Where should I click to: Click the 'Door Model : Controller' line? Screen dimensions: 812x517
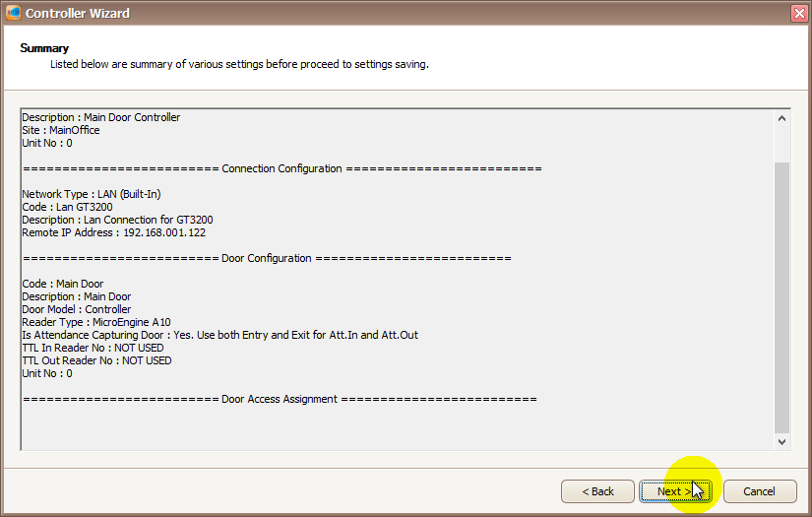76,309
